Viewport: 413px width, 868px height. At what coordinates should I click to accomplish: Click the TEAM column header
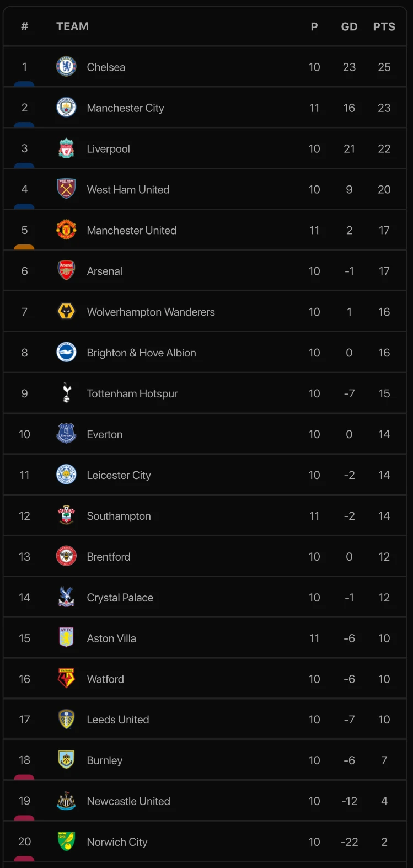coord(72,26)
